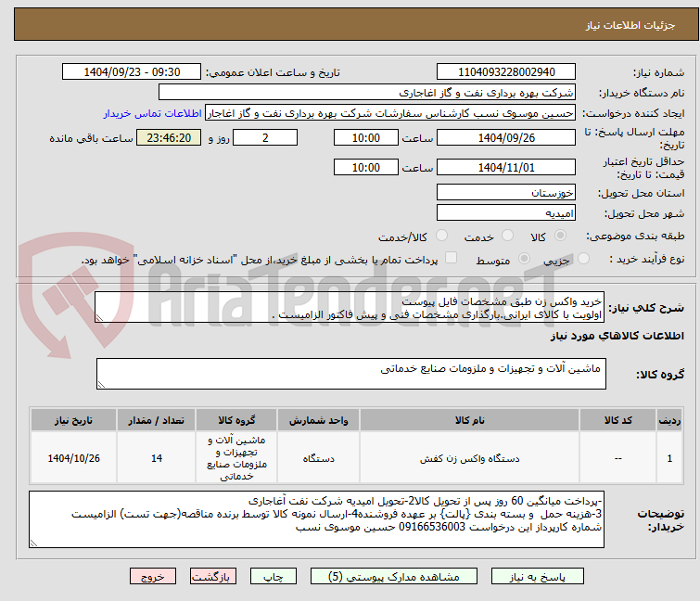700x601 pixels.
Task: Click the 'نام کالا' column header
Action: pyautogui.click(x=470, y=420)
